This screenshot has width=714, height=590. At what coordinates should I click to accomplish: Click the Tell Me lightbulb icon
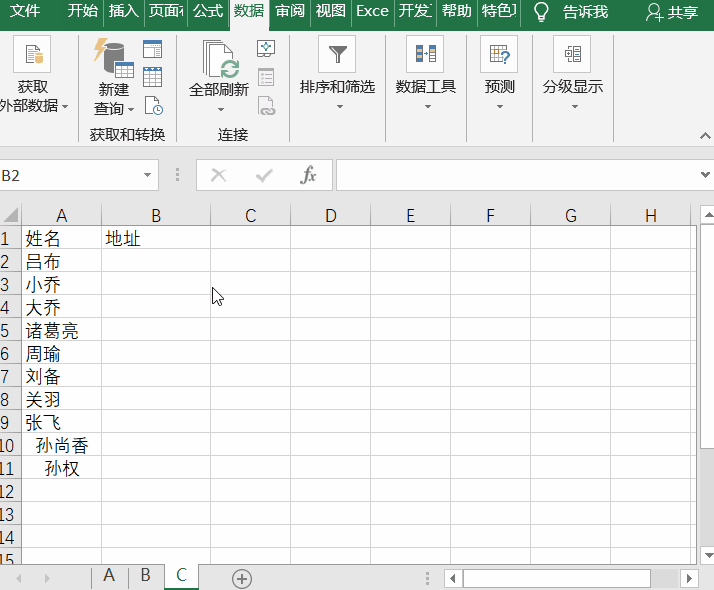[x=541, y=11]
